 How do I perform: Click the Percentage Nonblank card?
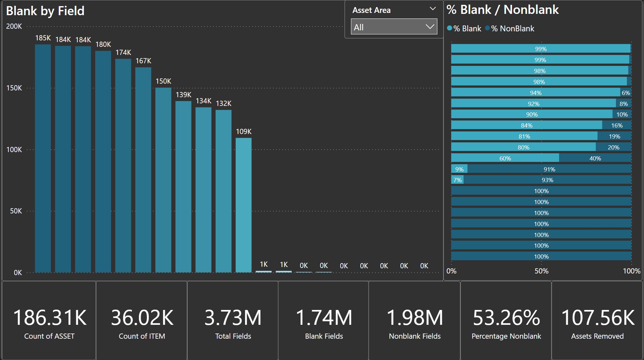tap(506, 320)
